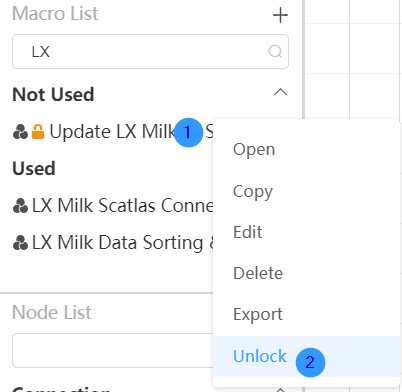Select Open from the context menu
The height and width of the screenshot is (392, 402).
[254, 150]
